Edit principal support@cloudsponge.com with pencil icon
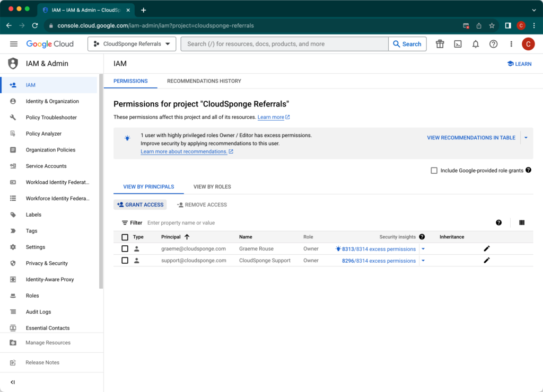 click(487, 260)
